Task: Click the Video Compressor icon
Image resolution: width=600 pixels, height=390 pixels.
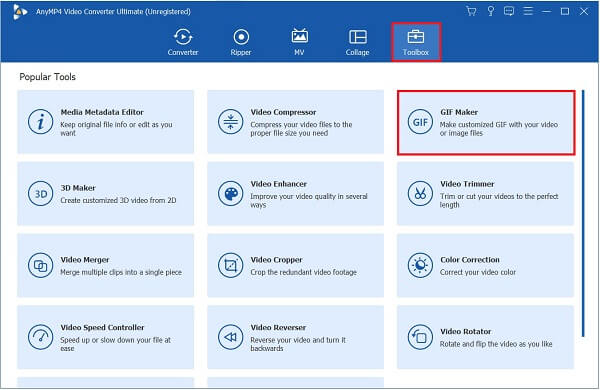Action: click(230, 122)
